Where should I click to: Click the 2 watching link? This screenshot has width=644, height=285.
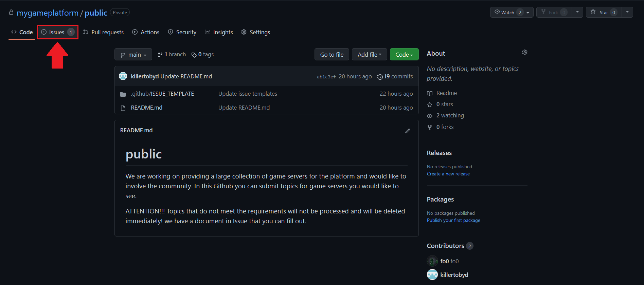(x=450, y=115)
